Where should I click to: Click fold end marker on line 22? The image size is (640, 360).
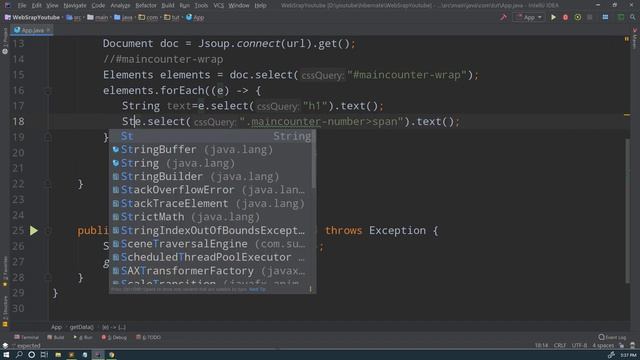[x=48, y=184]
